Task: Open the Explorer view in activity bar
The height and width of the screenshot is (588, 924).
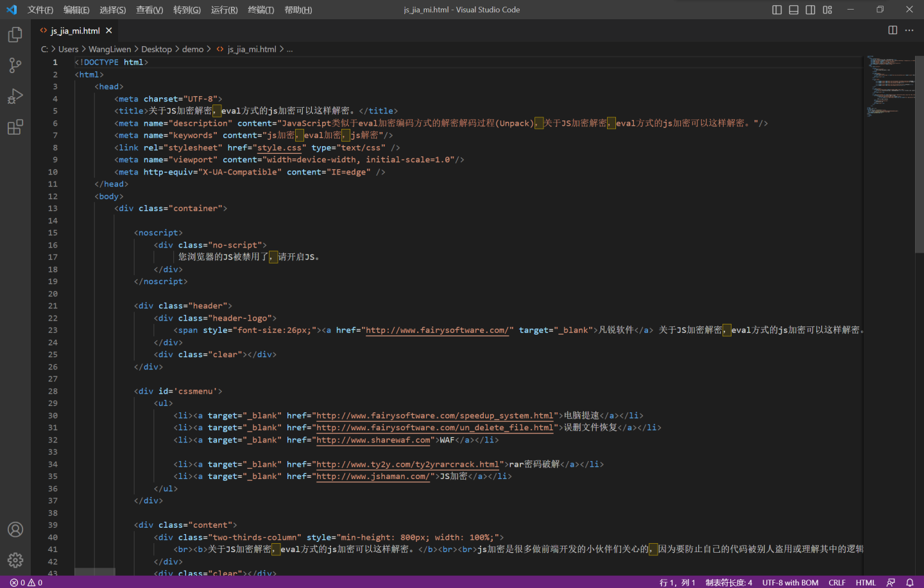Action: click(x=15, y=35)
